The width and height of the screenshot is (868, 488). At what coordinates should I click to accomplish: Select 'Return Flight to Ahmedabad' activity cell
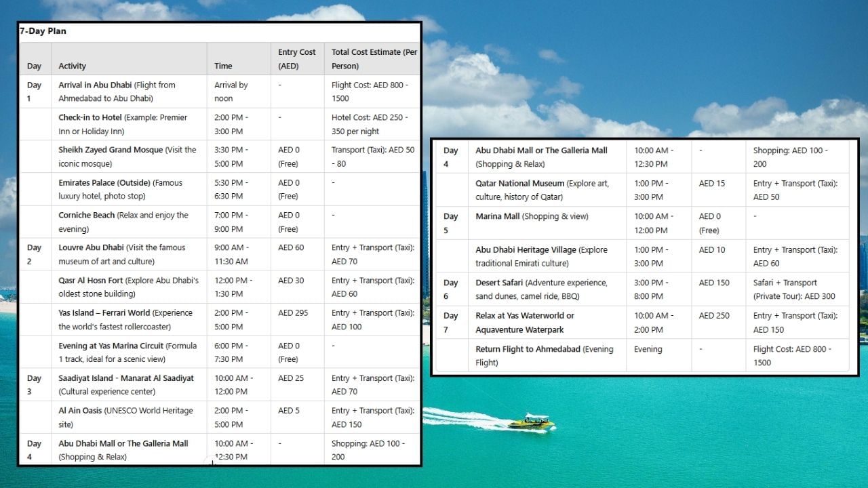click(547, 355)
